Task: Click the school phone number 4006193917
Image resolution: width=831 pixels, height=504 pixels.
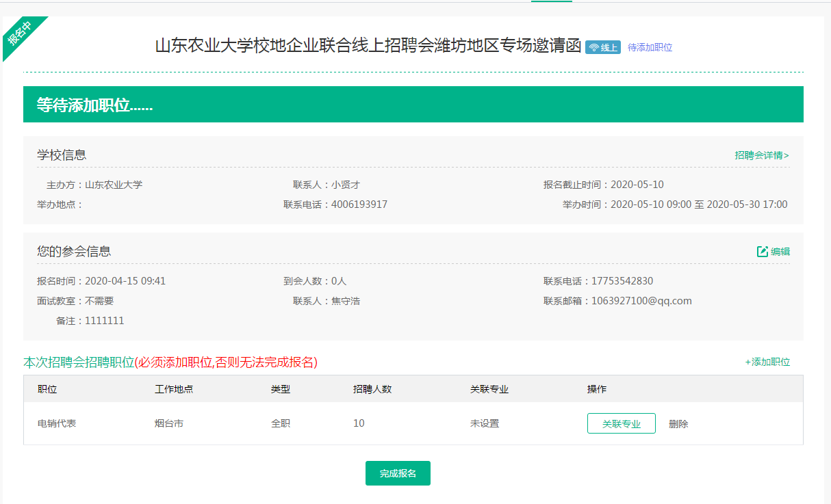Action: click(x=359, y=204)
